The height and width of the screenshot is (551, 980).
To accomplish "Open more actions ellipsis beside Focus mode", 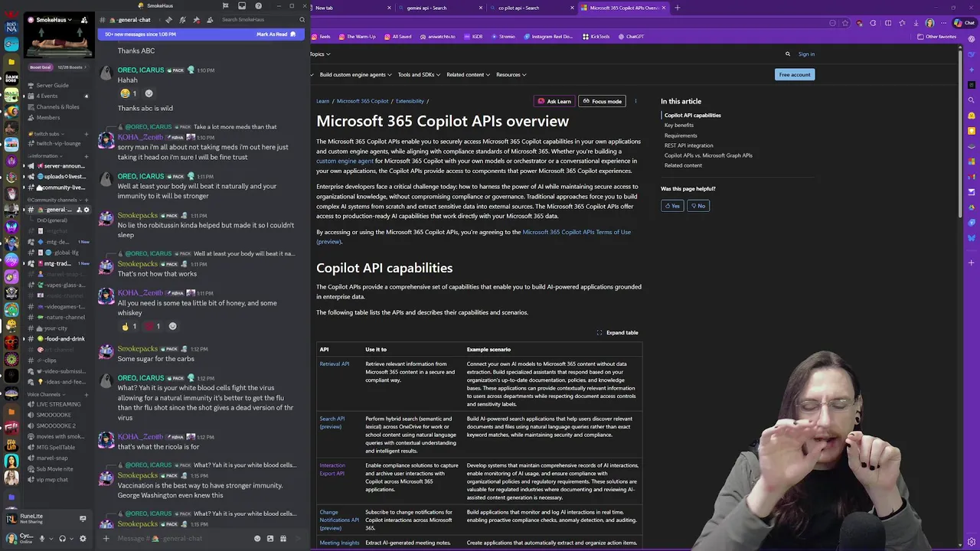I will pos(635,101).
